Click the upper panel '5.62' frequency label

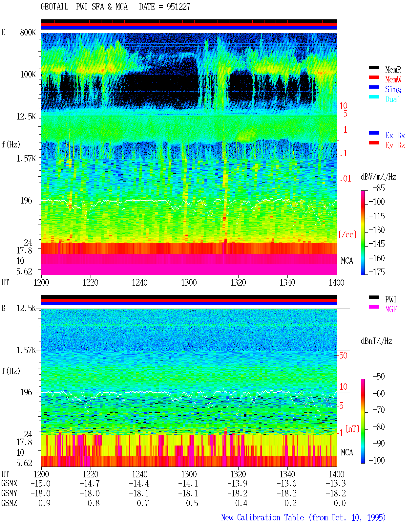[x=24, y=271]
